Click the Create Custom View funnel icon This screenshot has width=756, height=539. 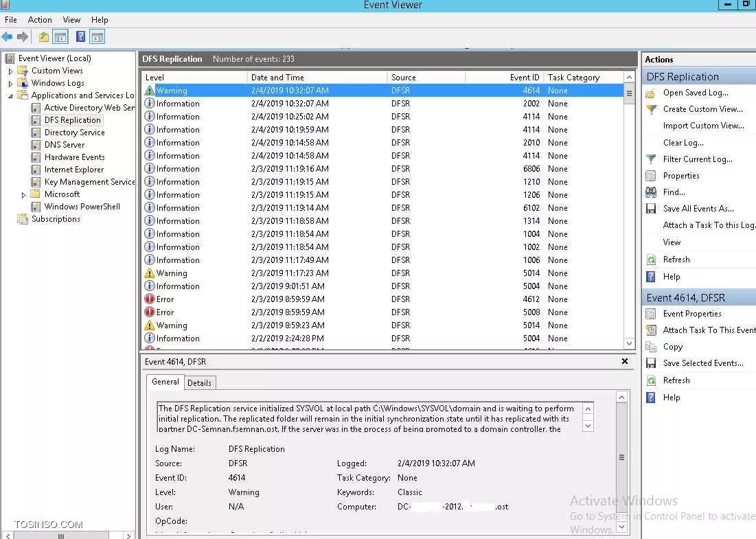point(651,109)
